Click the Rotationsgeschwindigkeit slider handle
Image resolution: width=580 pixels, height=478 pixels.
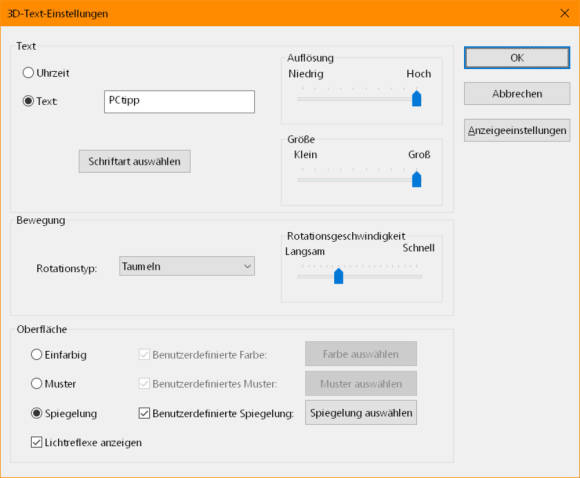pos(338,276)
